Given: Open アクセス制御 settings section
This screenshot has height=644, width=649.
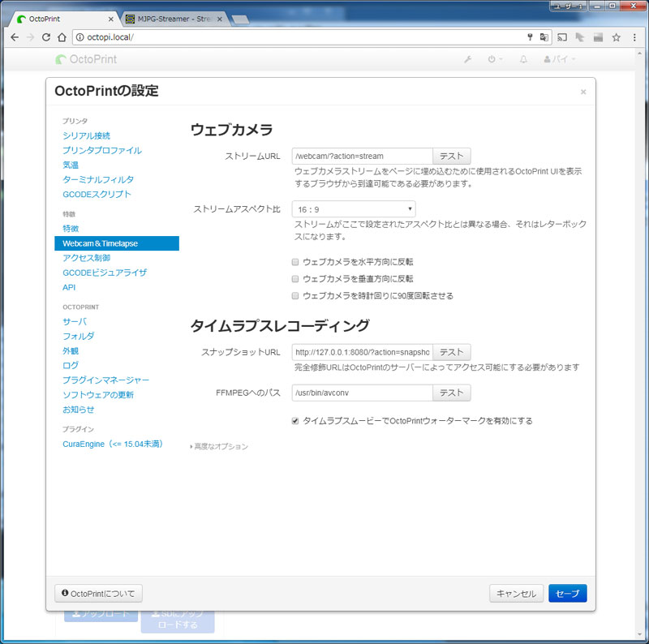Looking at the screenshot, I should click(x=86, y=258).
